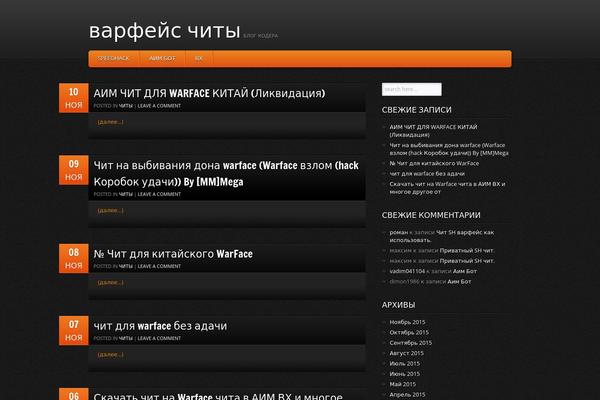Click ЧИТЫ category under АИМ ЧИТ ДЛЯ WARFACE post
The width and height of the screenshot is (600, 400).
126,106
